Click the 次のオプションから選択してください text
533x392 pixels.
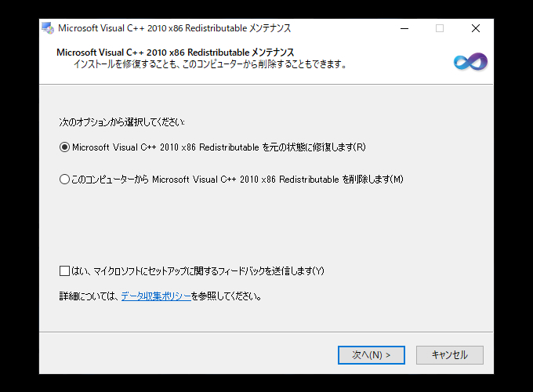coord(122,122)
